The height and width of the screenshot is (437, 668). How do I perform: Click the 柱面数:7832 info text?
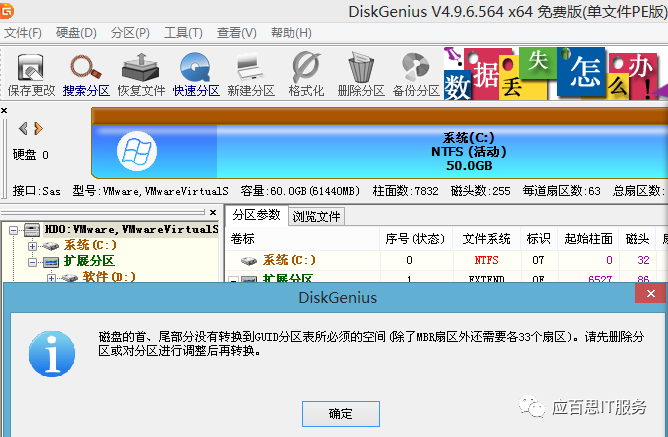(406, 191)
